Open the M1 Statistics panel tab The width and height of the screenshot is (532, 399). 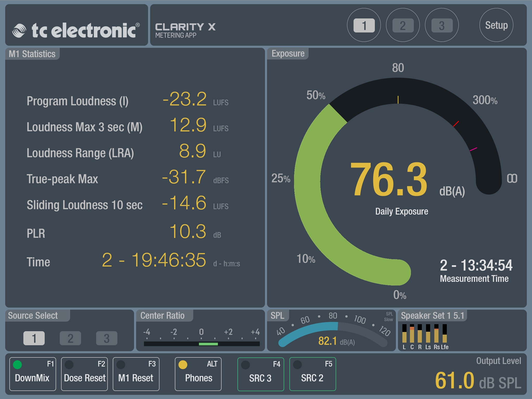(32, 54)
